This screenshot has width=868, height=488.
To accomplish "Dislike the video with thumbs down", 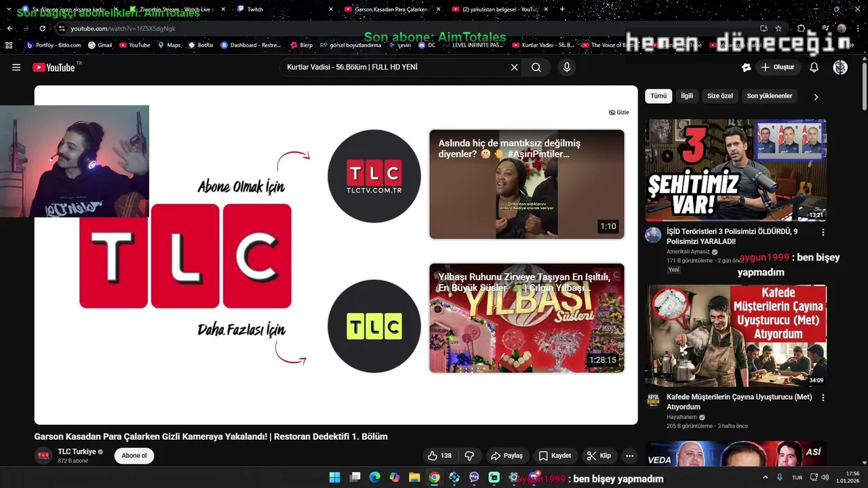I will click(x=469, y=455).
